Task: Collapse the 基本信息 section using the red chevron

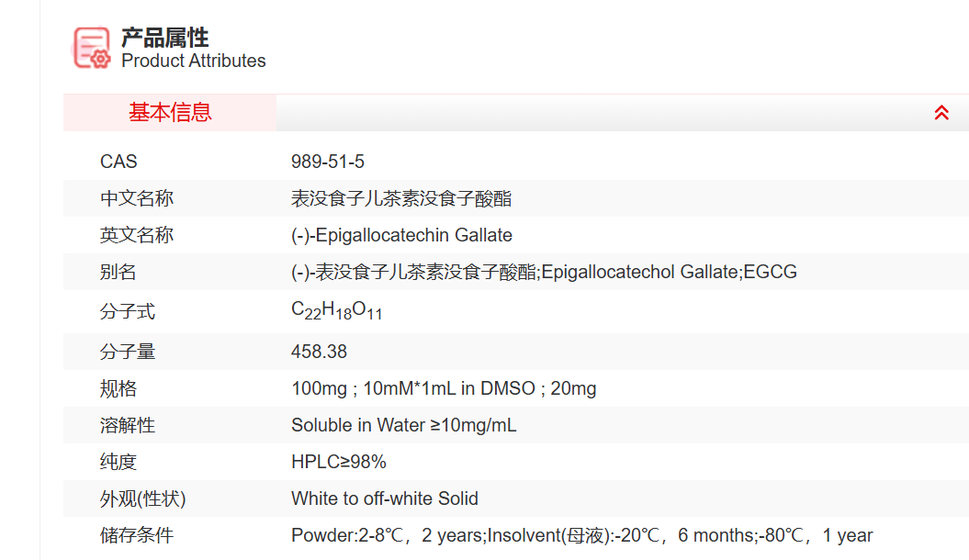Action: (941, 113)
